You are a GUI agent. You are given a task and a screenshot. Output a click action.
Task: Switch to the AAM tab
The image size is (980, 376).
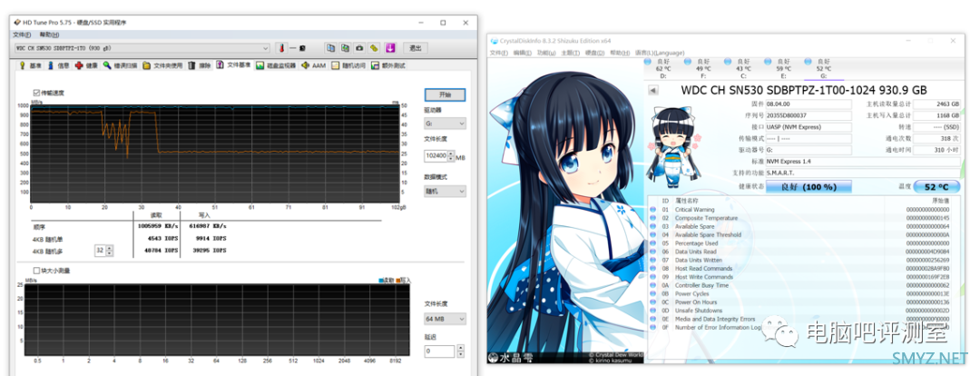click(314, 65)
